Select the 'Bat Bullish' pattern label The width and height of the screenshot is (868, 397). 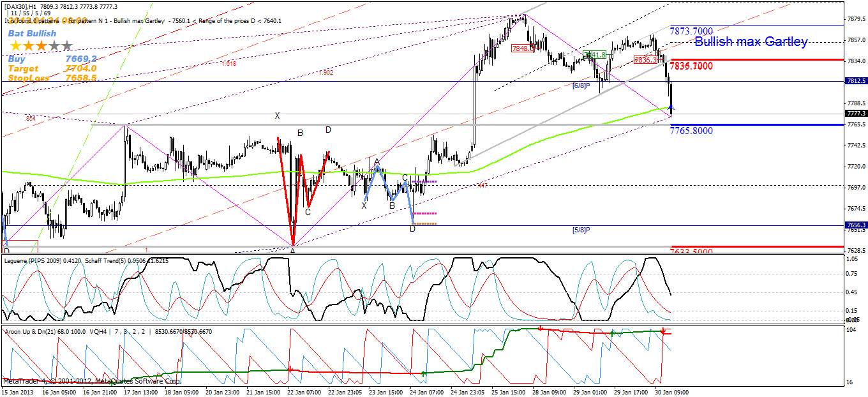pyautogui.click(x=32, y=33)
